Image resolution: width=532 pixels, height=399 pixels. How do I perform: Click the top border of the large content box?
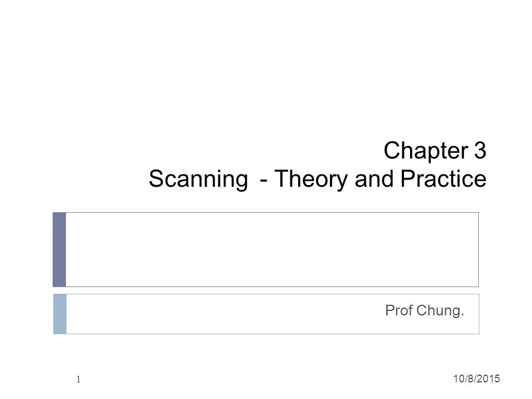[x=272, y=213]
